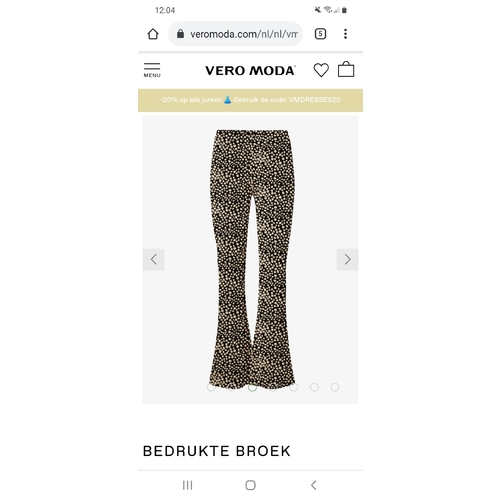
Task: Tap the printed flared trousers product image
Action: click(252, 259)
